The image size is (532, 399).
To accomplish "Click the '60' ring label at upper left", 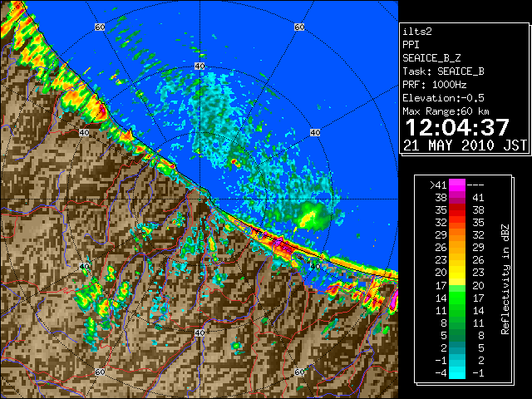I will (100, 27).
